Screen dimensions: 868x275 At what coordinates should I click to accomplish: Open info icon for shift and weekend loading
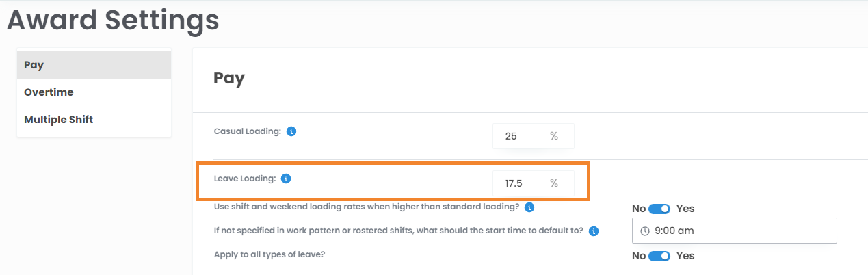pyautogui.click(x=529, y=207)
